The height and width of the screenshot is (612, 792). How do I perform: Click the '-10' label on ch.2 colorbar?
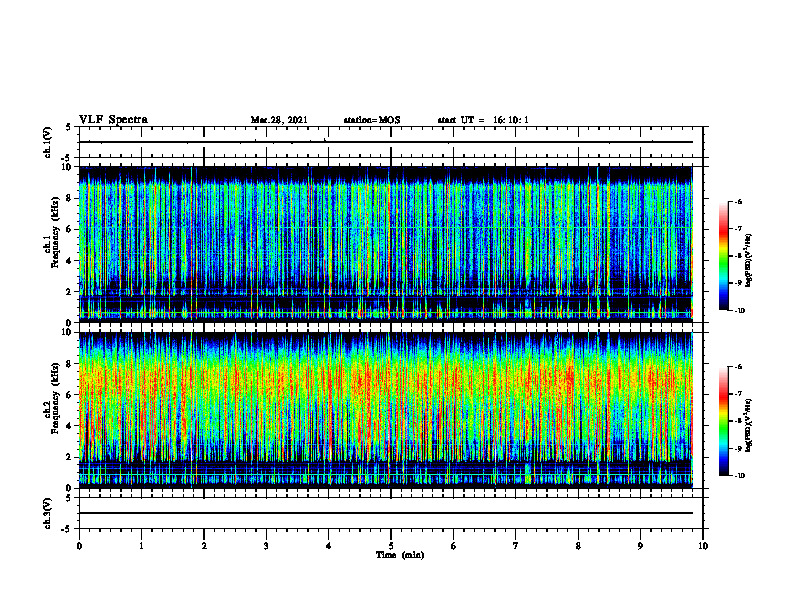[x=740, y=476]
